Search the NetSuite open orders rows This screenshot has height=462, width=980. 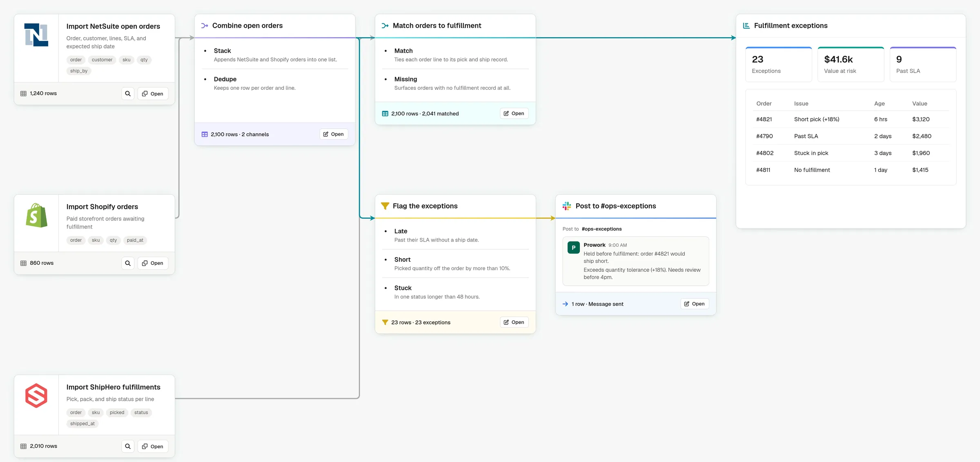tap(128, 93)
